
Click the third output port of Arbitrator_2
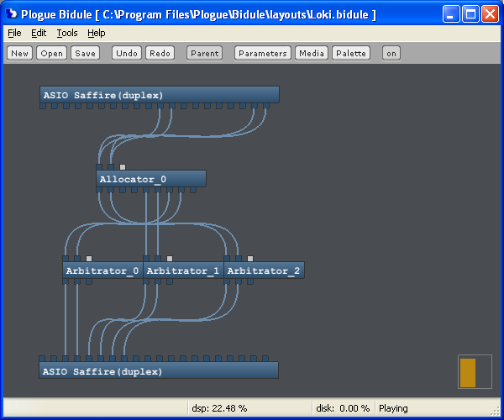tap(250, 281)
